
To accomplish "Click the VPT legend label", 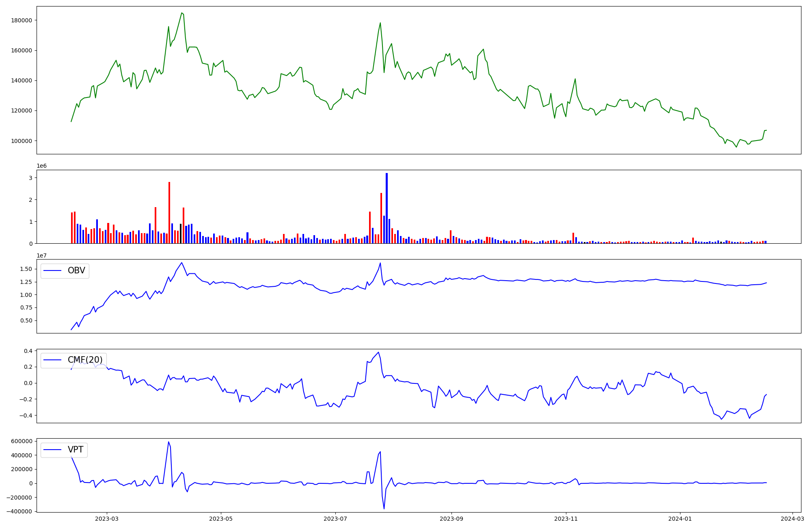I will pos(76,450).
